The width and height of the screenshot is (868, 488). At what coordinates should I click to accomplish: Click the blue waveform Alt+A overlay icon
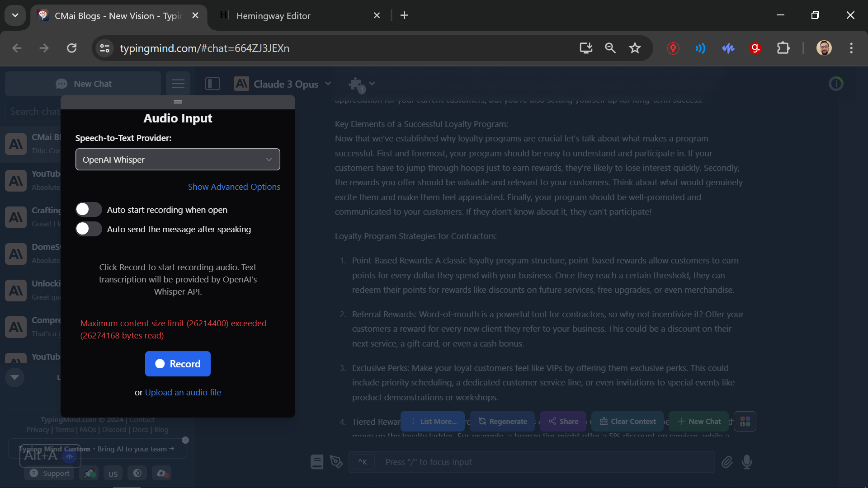[70, 456]
